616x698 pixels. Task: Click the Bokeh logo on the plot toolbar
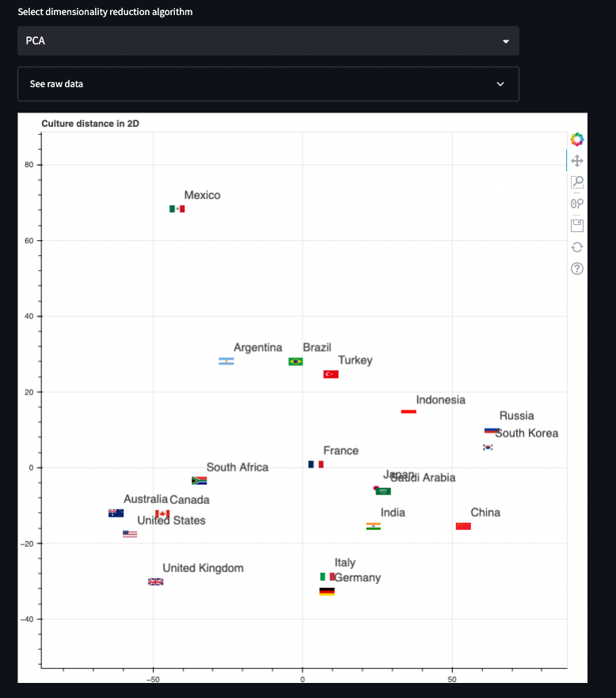point(576,139)
